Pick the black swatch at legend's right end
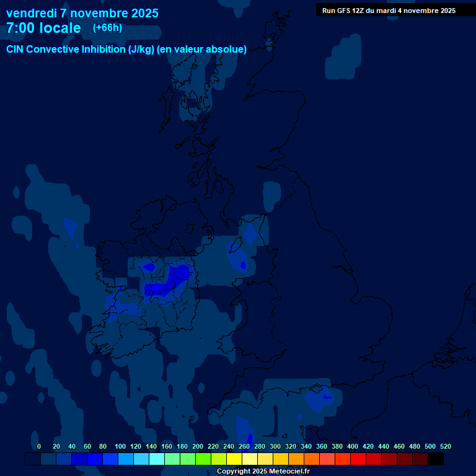The width and height of the screenshot is (476, 476). [x=436, y=459]
